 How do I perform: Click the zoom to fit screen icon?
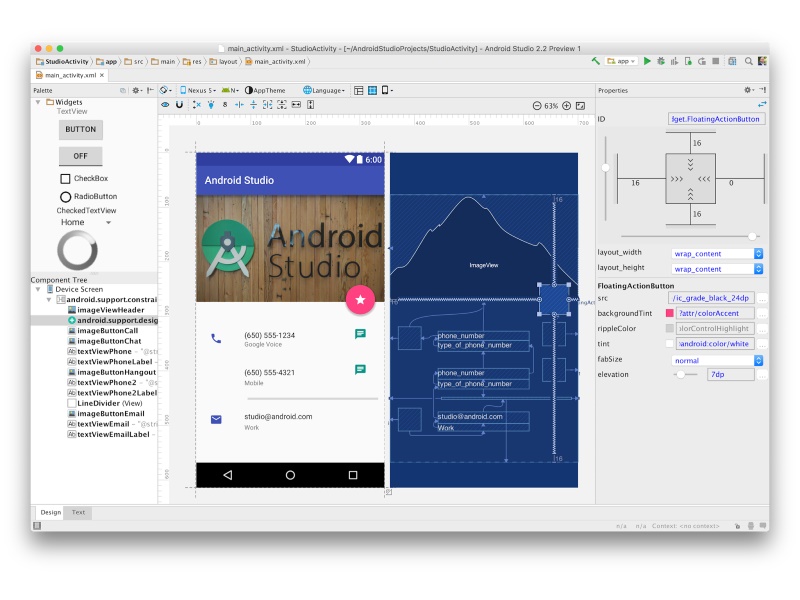[x=581, y=106]
